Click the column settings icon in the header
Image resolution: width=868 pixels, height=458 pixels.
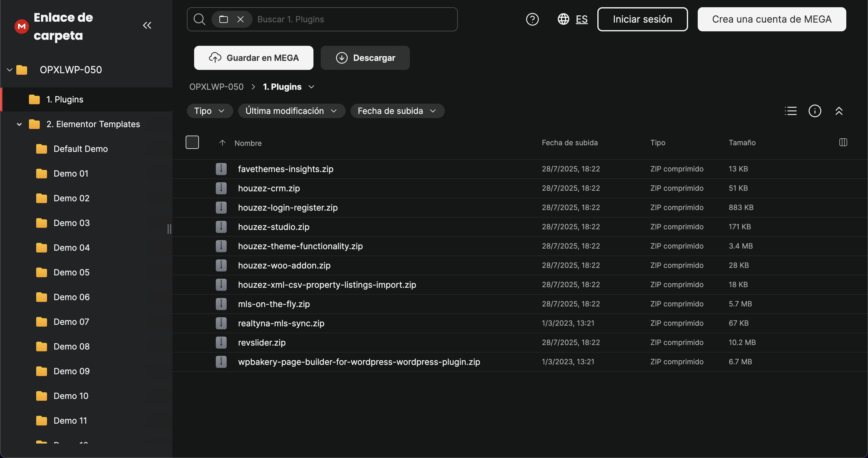[843, 143]
